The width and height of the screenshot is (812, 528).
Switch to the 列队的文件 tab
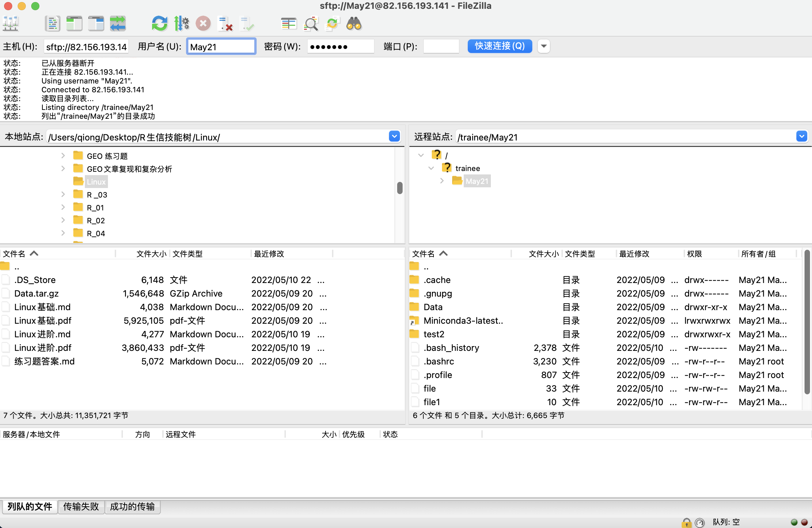(30, 507)
